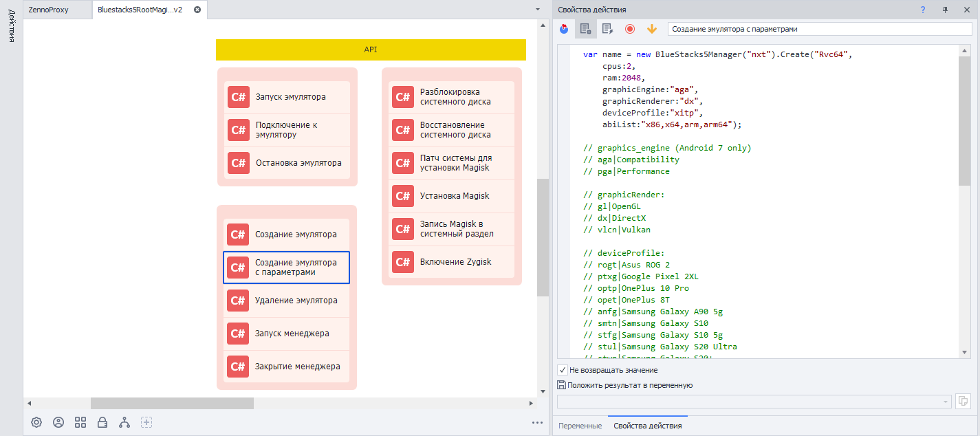Click the branching tree icon at bottom
The image size is (980, 436).
(x=124, y=422)
